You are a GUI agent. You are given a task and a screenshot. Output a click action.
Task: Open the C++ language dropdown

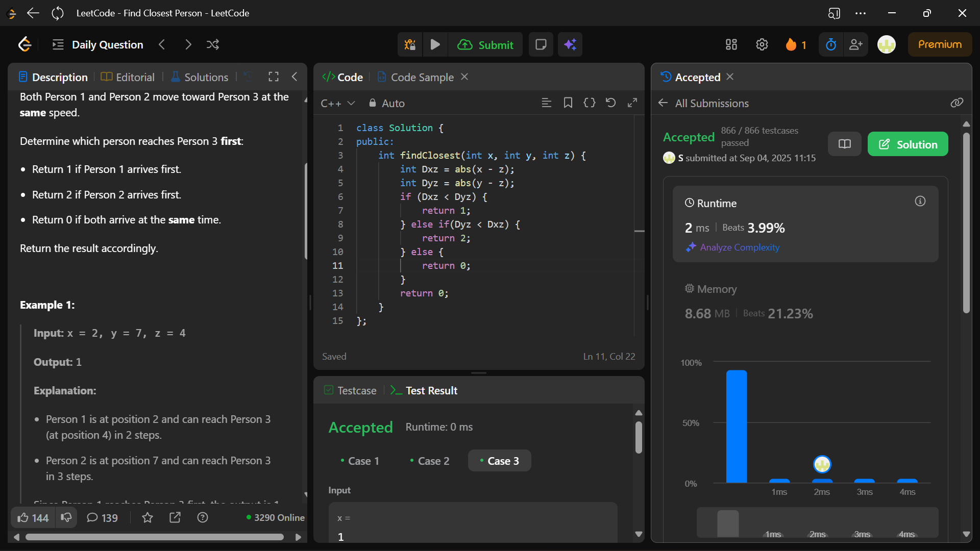click(x=337, y=104)
